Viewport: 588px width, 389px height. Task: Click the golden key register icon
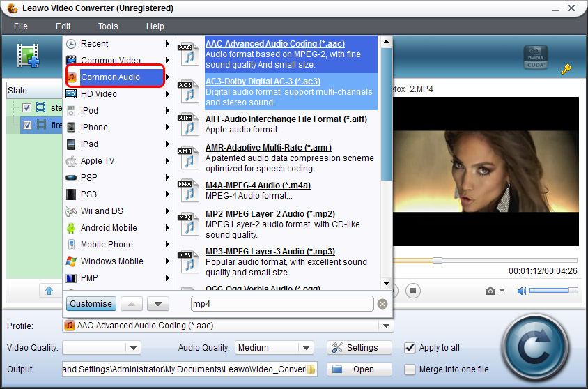click(x=566, y=69)
